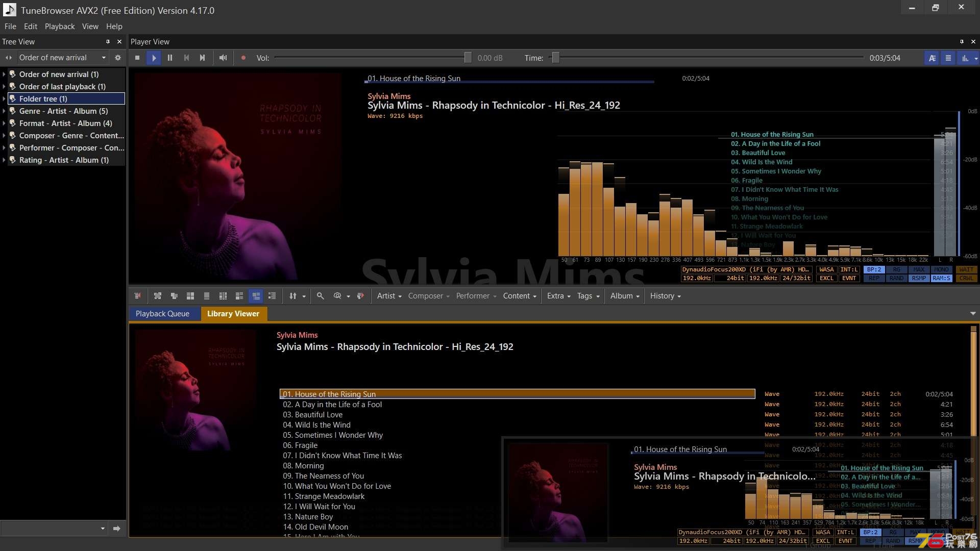Open the Edit menu

31,27
